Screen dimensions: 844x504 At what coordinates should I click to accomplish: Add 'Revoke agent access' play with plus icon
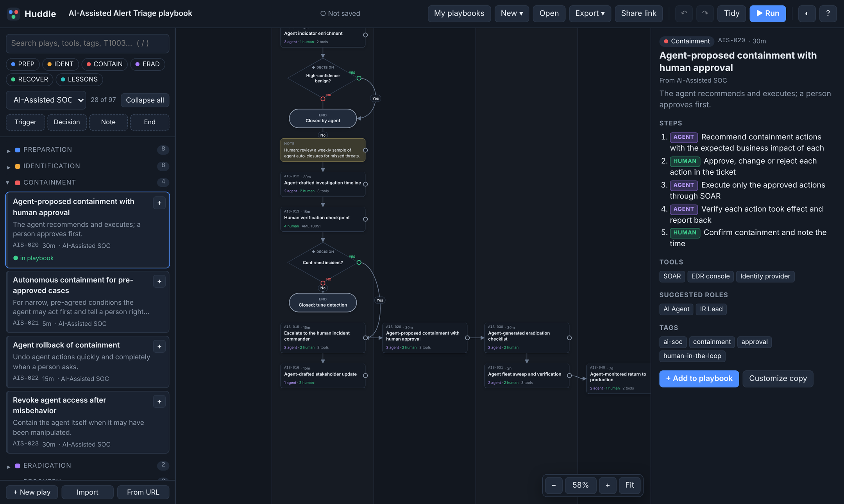159,402
